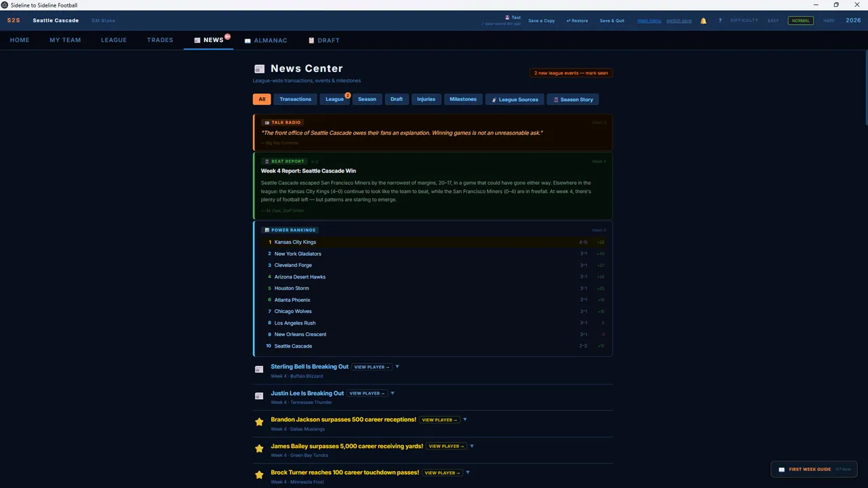The width and height of the screenshot is (868, 488).
Task: Select the Normal difficulty option
Action: point(801,20)
